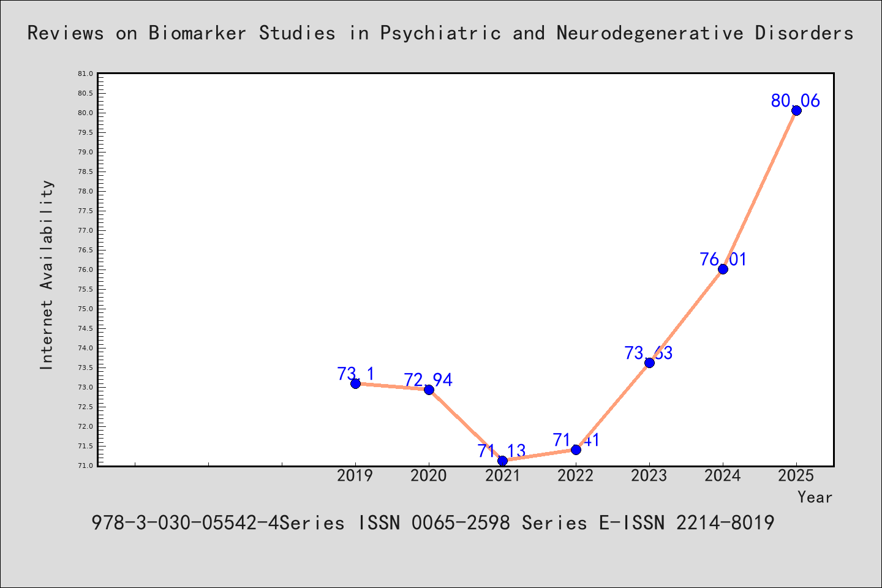Select the 2020 data point marker
This screenshot has height=588, width=882.
(429, 390)
